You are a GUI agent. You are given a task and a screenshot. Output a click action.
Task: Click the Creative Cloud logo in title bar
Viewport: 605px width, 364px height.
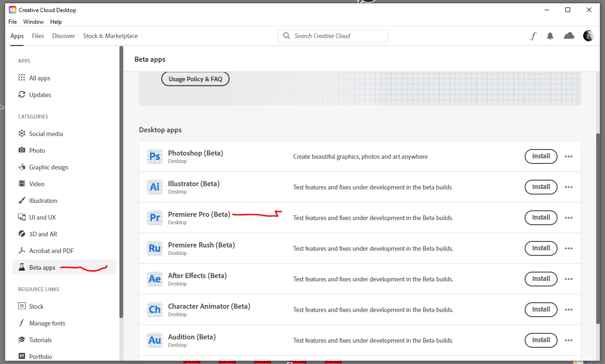click(13, 10)
